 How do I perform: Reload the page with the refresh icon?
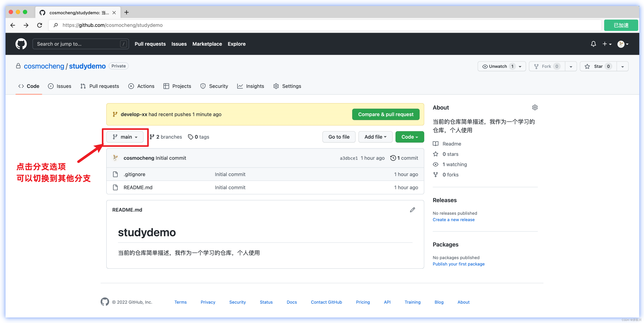[x=39, y=25]
